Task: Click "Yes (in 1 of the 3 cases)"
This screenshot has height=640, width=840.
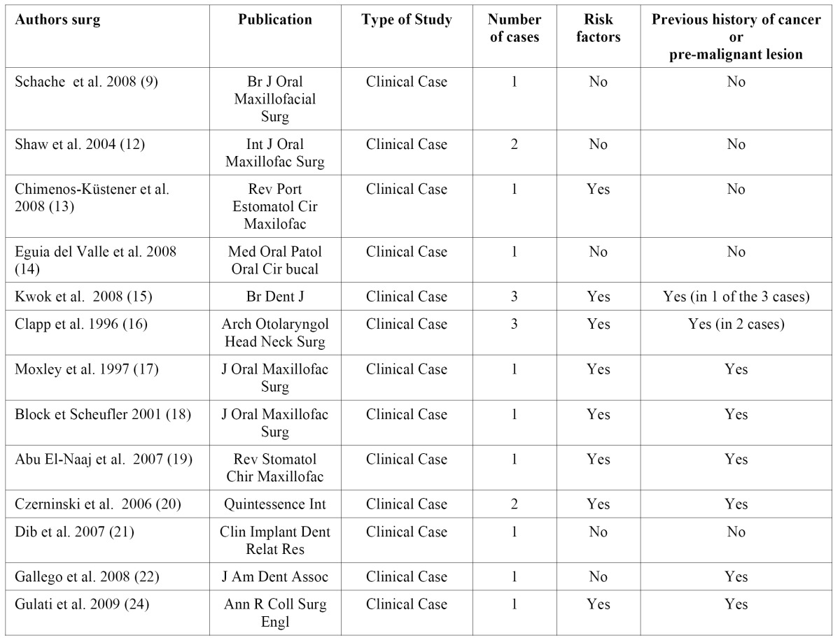Action: 736,297
